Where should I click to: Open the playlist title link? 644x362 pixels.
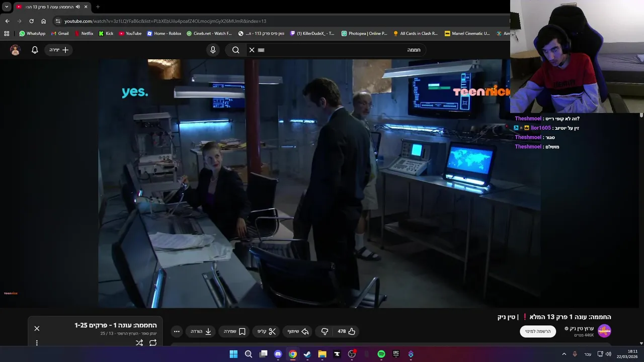tap(116, 325)
